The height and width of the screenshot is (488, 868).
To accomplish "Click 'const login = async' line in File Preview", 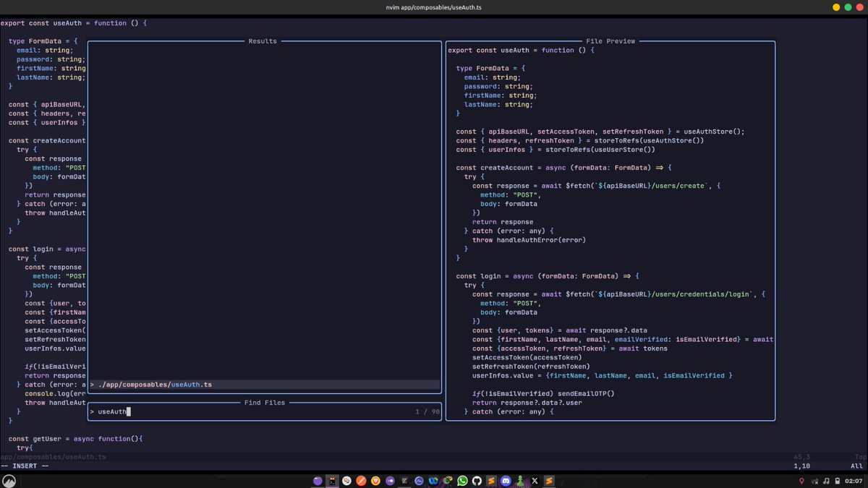I will pos(548,276).
